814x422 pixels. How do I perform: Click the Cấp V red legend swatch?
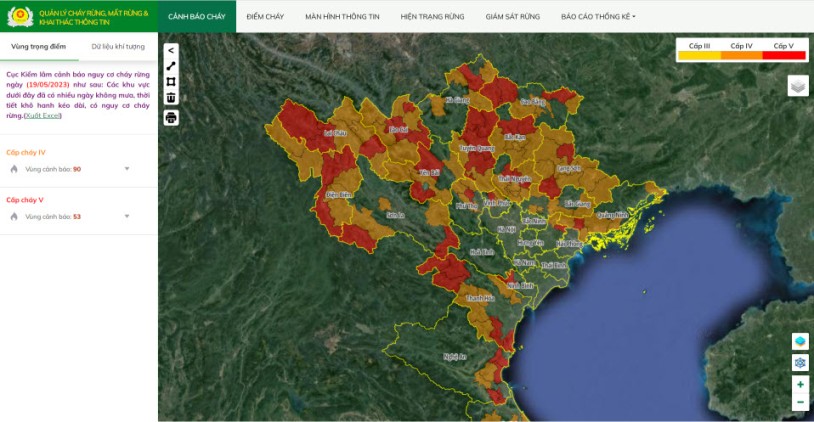click(784, 55)
